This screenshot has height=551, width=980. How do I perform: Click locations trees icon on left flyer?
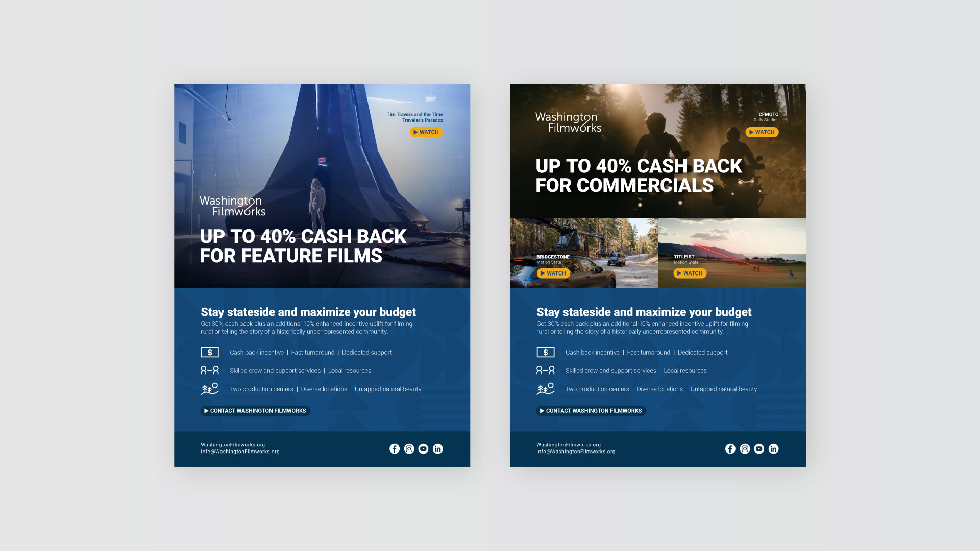(210, 389)
